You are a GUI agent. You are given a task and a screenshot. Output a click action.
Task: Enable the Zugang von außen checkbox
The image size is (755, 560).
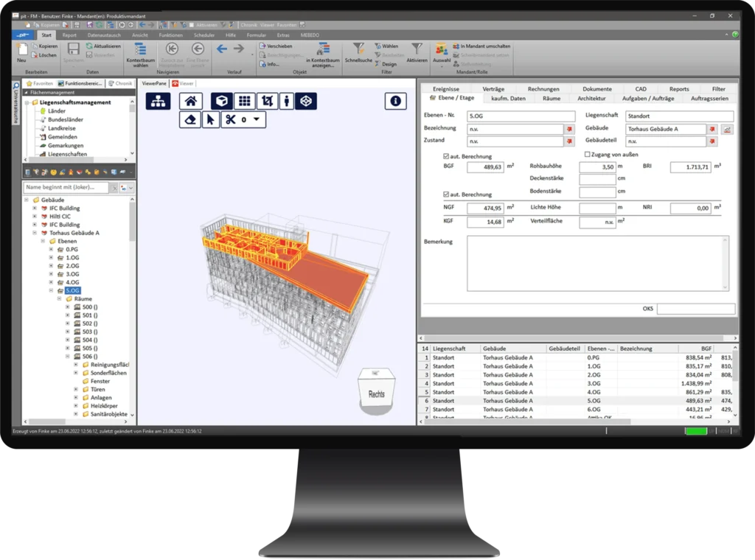tap(588, 155)
